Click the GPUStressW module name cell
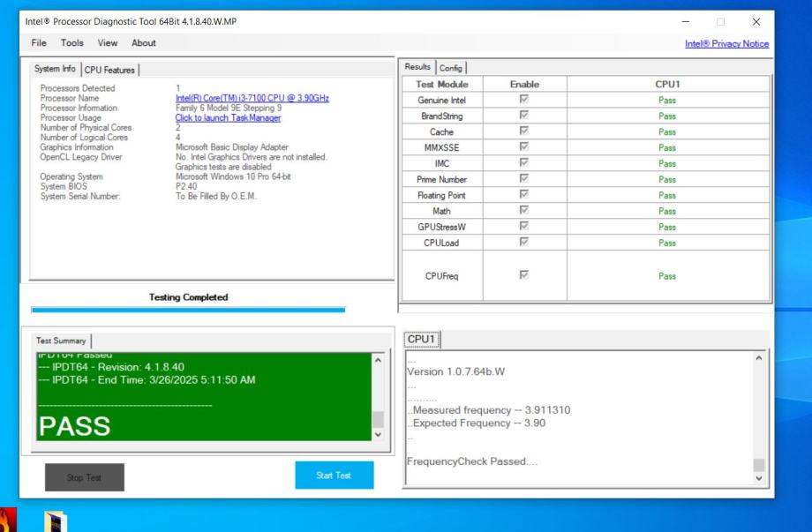 (442, 228)
